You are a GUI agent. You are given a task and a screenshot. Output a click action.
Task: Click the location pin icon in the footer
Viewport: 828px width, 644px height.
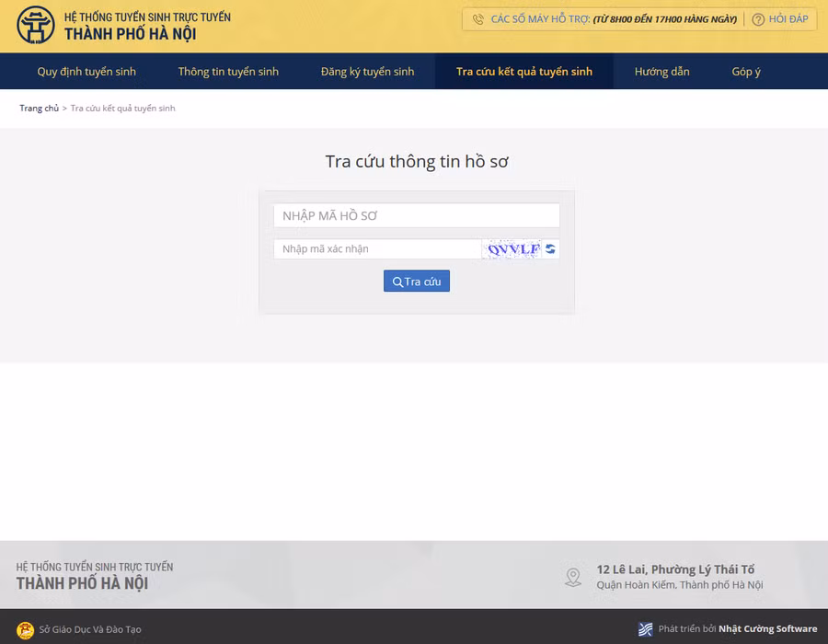pos(573,577)
